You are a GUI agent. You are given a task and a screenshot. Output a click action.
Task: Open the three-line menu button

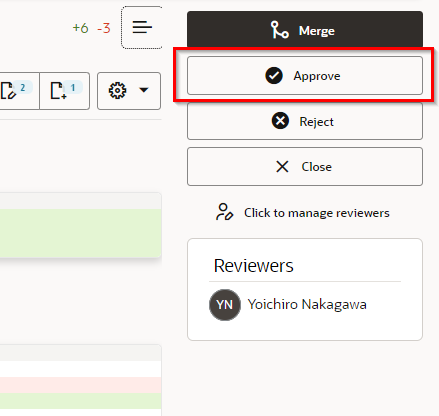click(x=142, y=27)
